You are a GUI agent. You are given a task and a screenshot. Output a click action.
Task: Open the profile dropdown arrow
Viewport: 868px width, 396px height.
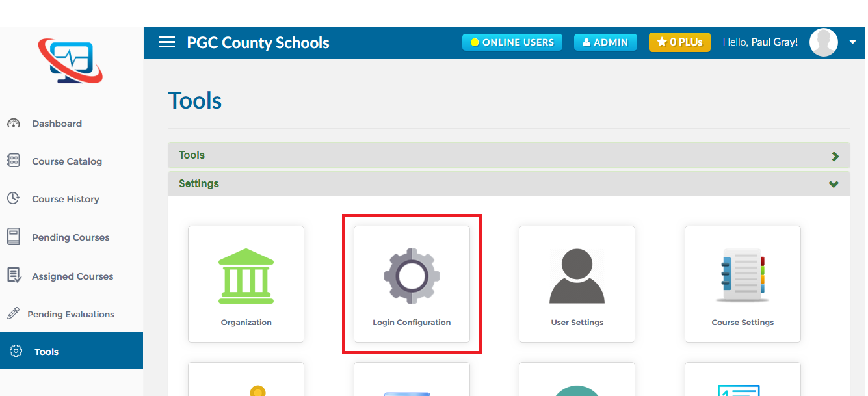coord(852,42)
